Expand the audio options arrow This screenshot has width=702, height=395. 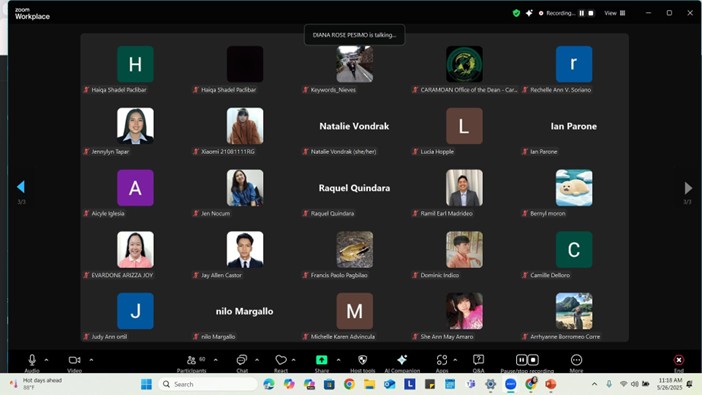tap(46, 360)
